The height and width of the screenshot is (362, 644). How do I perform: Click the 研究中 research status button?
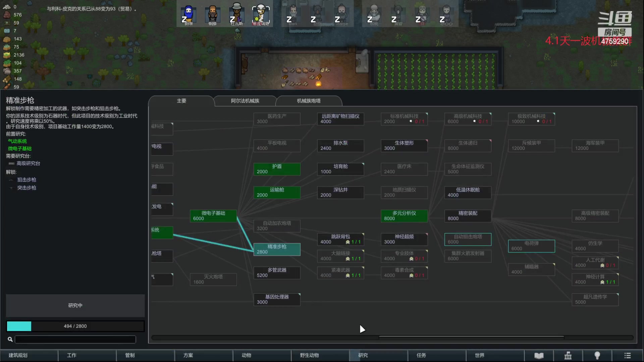pos(75,306)
